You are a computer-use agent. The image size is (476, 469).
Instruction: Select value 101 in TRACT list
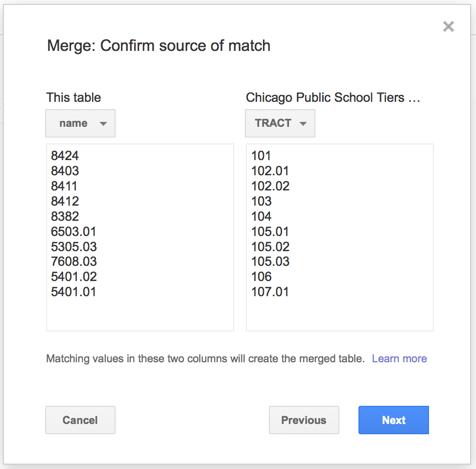[261, 156]
